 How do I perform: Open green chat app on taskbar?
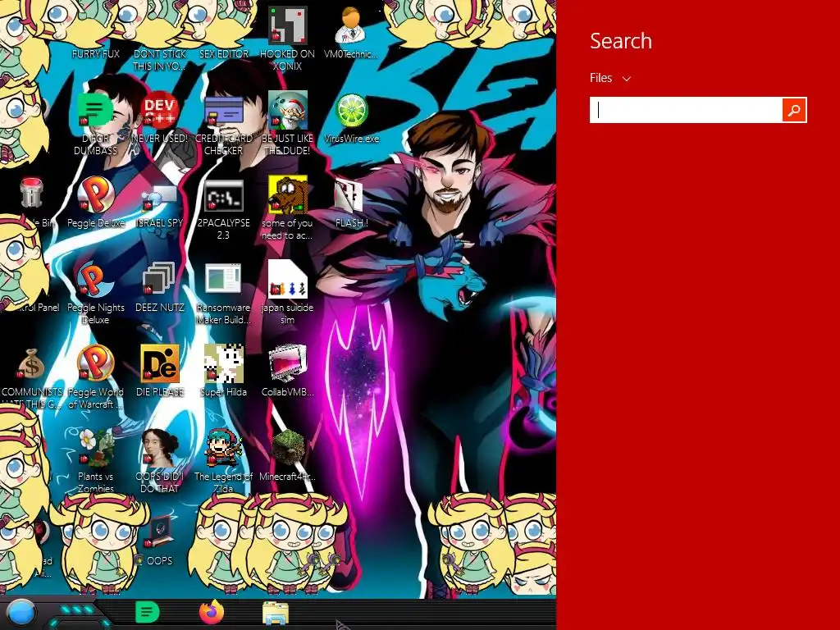pyautogui.click(x=148, y=612)
